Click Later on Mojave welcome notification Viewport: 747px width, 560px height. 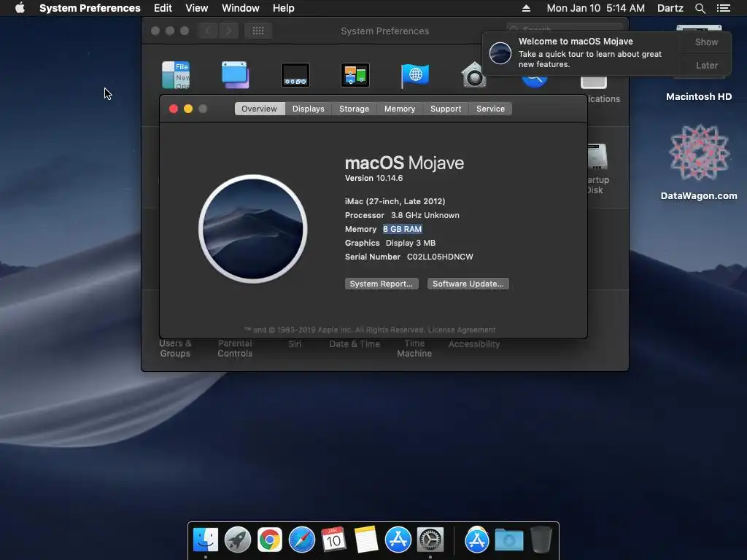(706, 65)
